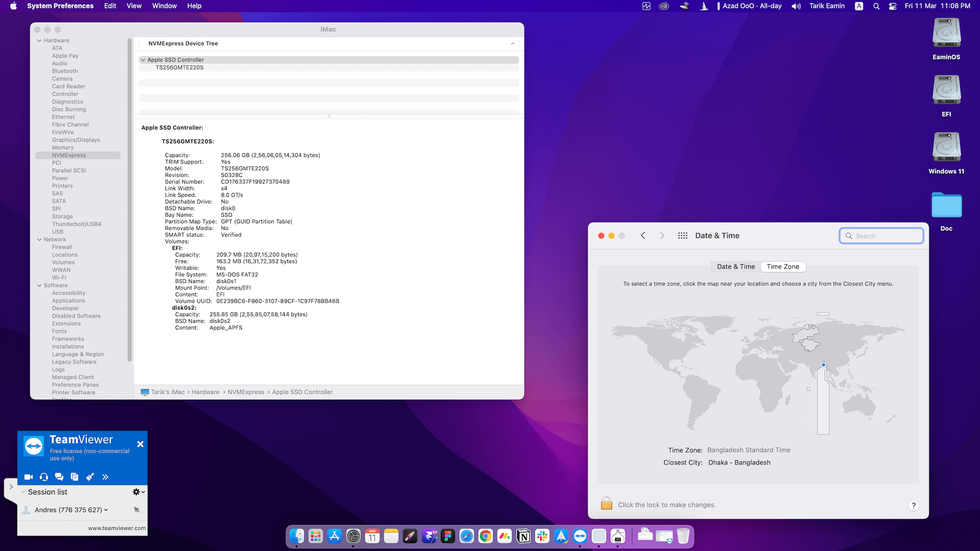
Task: Collapse the Hardware tree section
Action: [39, 40]
